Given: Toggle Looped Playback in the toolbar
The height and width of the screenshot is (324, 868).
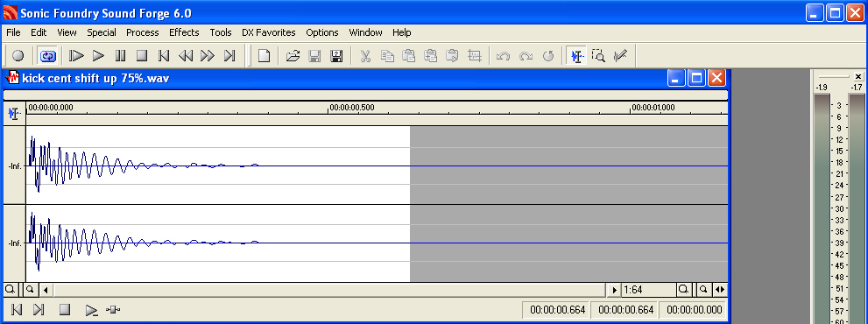Looking at the screenshot, I should [47, 55].
